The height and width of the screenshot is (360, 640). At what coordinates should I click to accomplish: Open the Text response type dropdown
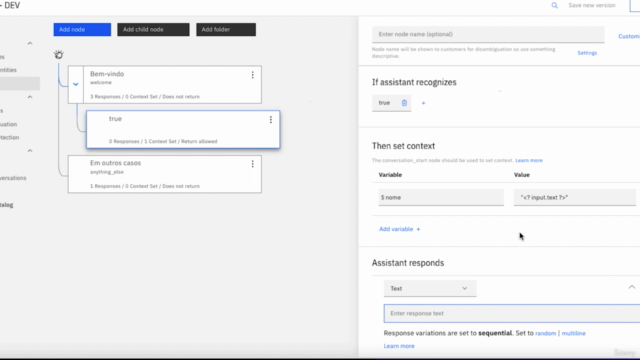pos(430,288)
